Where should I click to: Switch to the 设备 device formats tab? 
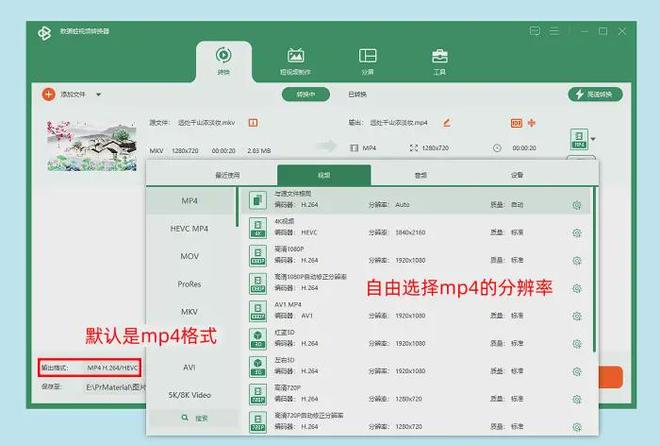pos(517,175)
